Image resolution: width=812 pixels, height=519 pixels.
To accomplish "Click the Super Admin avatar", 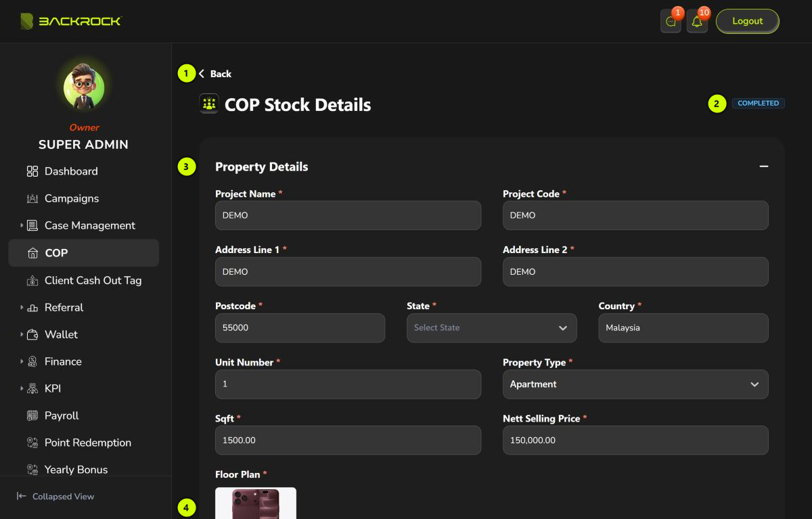I will pyautogui.click(x=83, y=89).
